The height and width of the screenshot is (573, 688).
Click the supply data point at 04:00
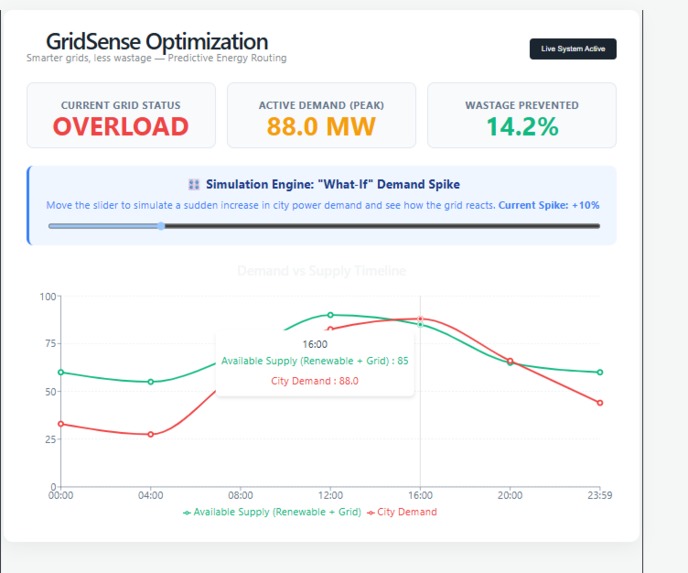(150, 382)
